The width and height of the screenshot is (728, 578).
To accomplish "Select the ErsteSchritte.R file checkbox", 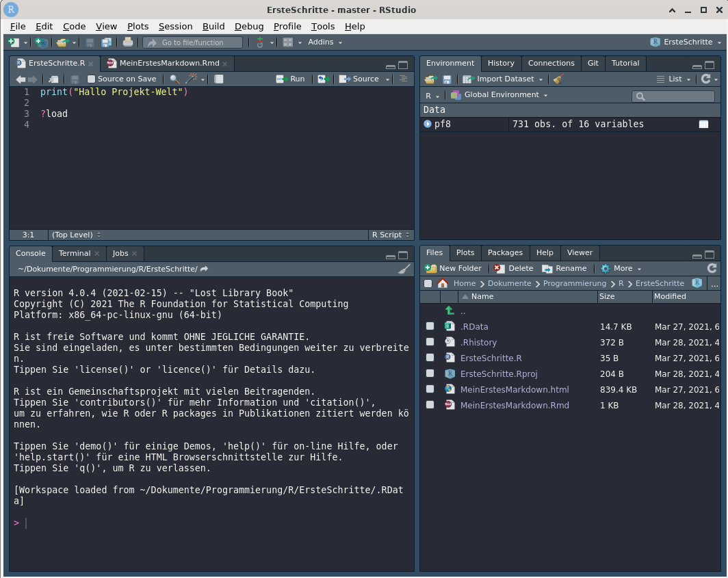I will (x=430, y=358).
